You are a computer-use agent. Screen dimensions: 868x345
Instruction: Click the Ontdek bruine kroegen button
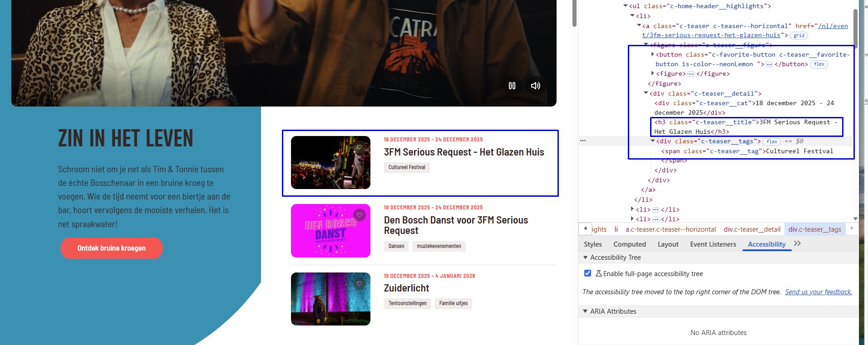[x=111, y=248]
